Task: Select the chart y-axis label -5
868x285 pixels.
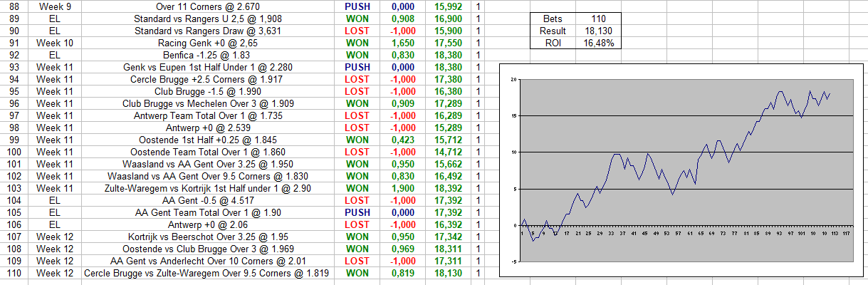Action: pos(514,261)
